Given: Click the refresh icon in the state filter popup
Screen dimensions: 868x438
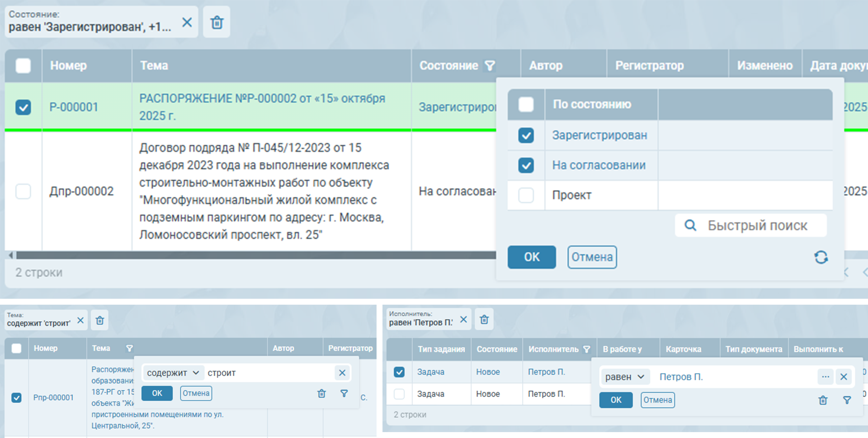Looking at the screenshot, I should [x=821, y=257].
